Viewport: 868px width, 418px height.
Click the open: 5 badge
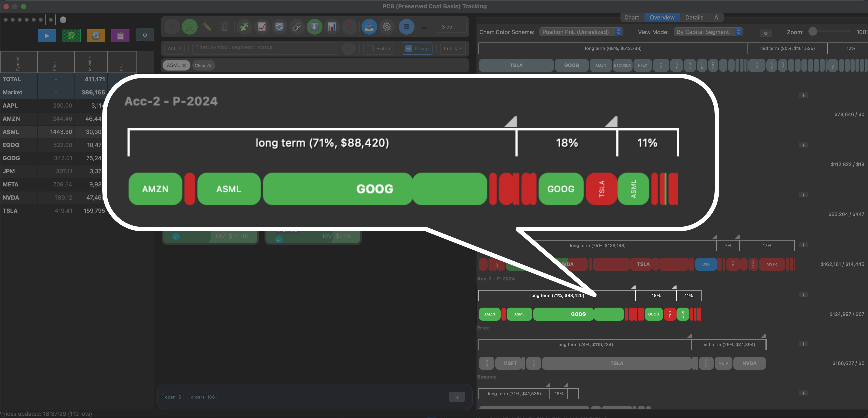(173, 397)
